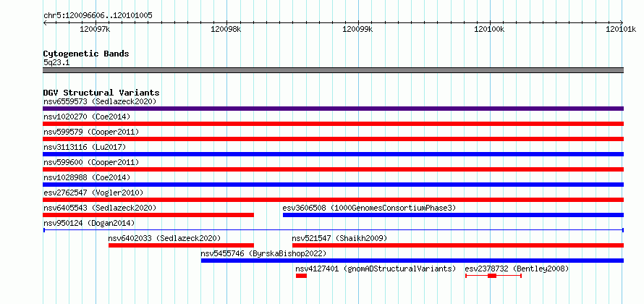Select the purple nsv6559573 variant bar

333,109
